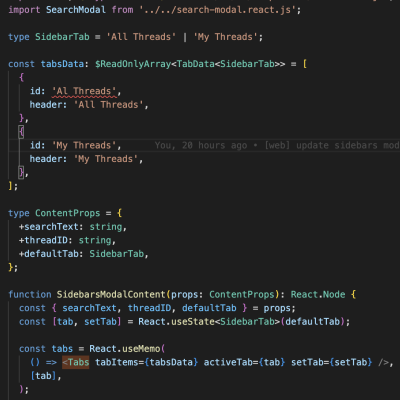Click the highlighted closing brace after 'My Threads' header
Viewport: 400px width, 400px height.
[21, 172]
